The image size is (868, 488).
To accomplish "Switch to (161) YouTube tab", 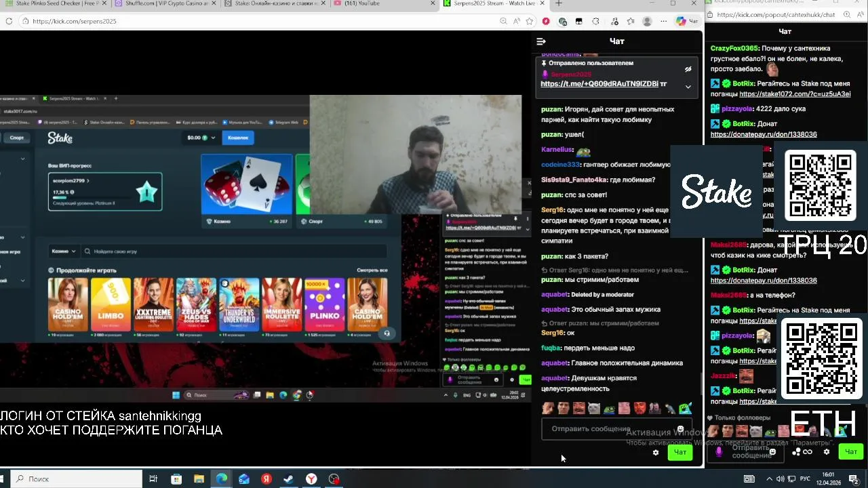I will click(x=384, y=4).
